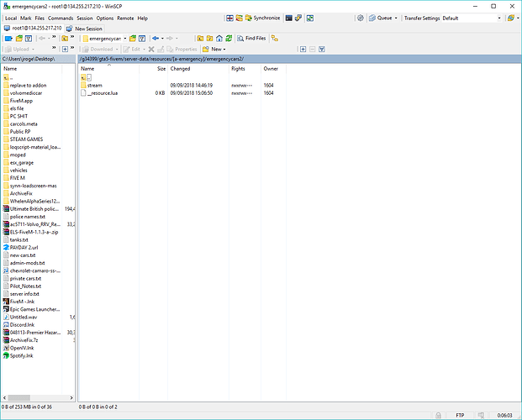The image size is (522, 420).
Task: Click local parent directory icon
Action: 65,39
